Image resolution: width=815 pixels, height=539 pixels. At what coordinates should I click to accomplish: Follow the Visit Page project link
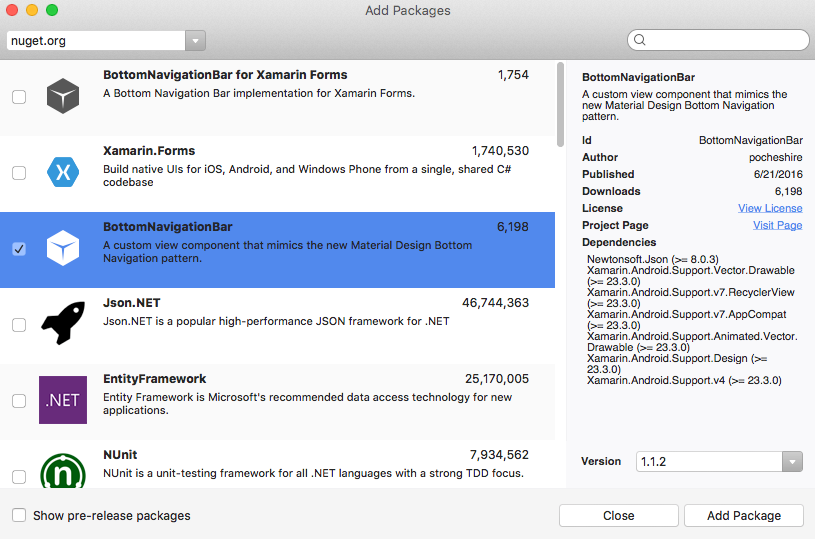coord(778,226)
